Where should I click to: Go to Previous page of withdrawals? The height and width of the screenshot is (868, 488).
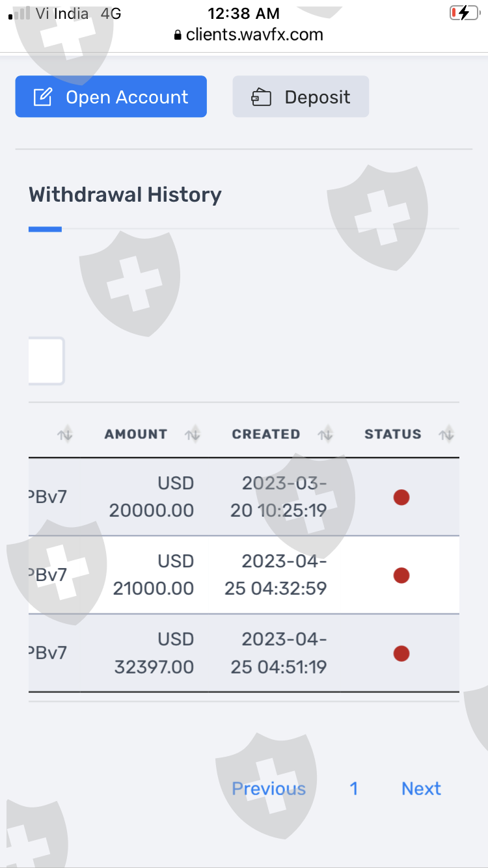pos(269,789)
